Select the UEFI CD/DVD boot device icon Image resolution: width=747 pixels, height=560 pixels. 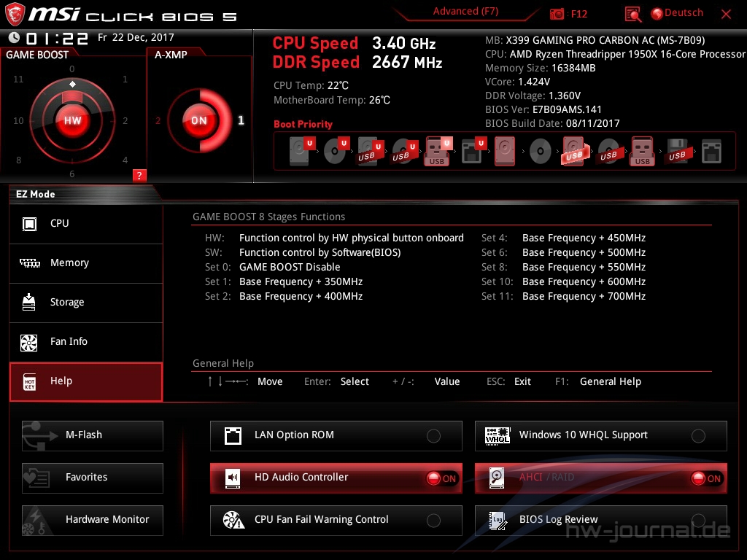[x=336, y=151]
